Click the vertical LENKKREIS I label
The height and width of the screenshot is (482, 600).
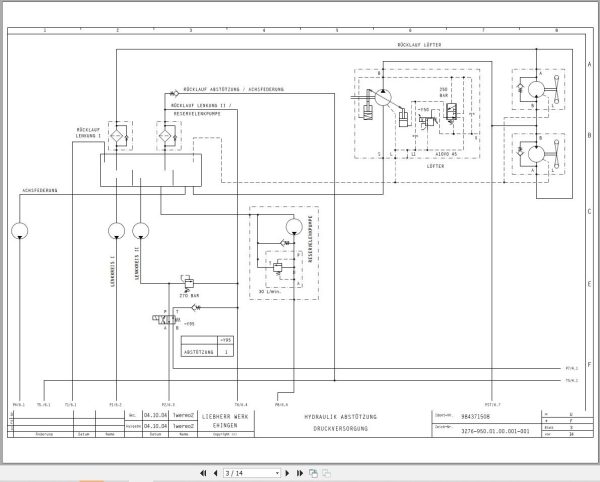pyautogui.click(x=112, y=271)
